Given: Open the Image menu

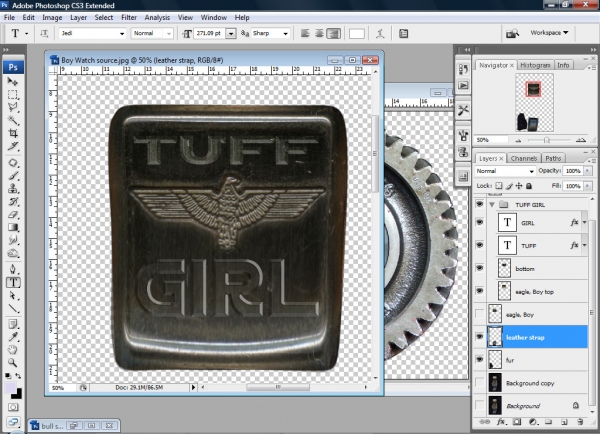Looking at the screenshot, I should coord(52,18).
